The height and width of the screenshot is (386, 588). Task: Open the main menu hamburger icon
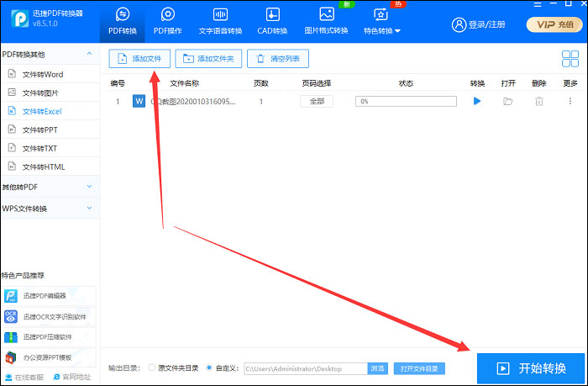(x=538, y=4)
